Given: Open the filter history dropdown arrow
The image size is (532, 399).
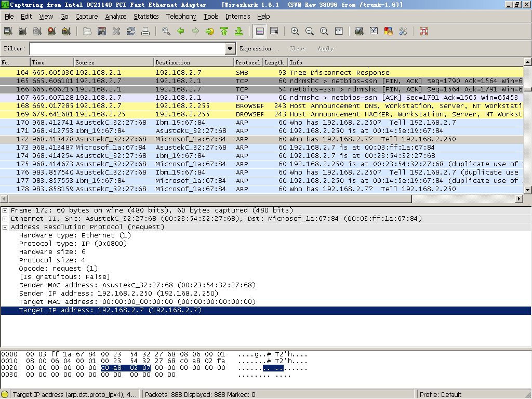Looking at the screenshot, I should click(231, 48).
